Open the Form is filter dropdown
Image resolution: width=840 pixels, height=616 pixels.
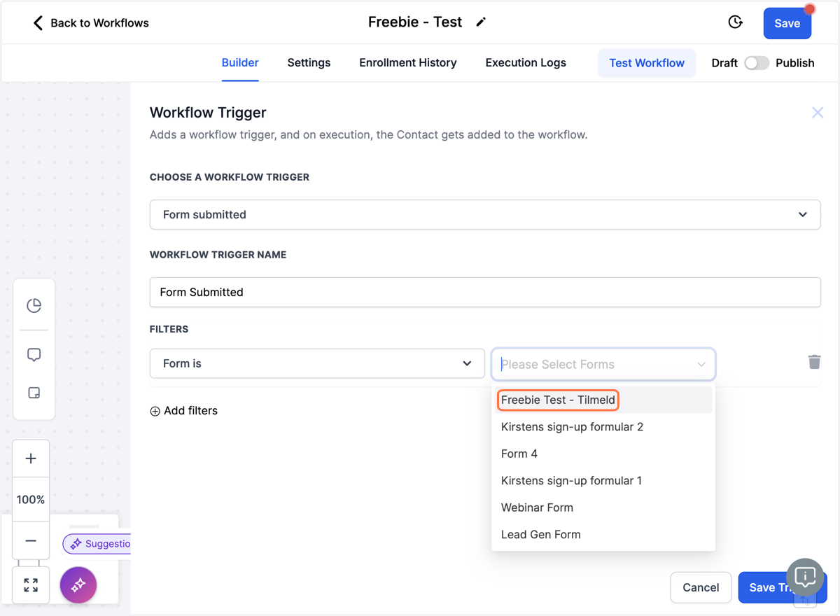(x=317, y=363)
